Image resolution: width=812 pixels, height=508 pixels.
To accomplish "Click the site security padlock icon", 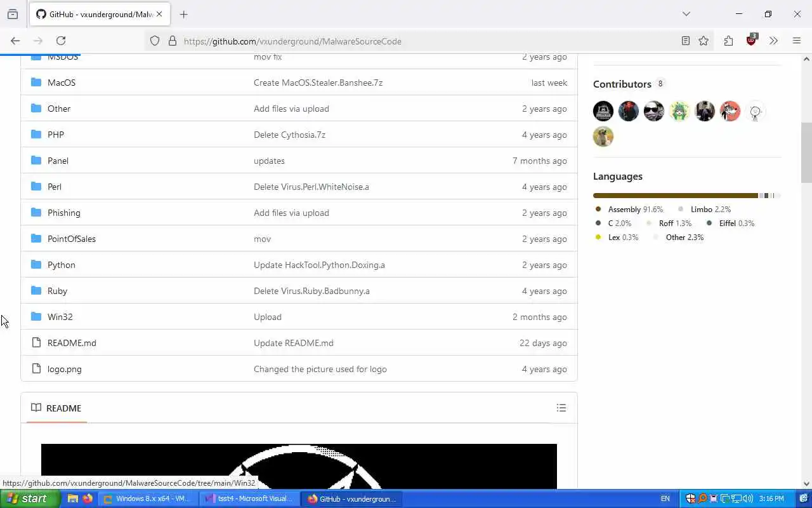I will [172, 41].
